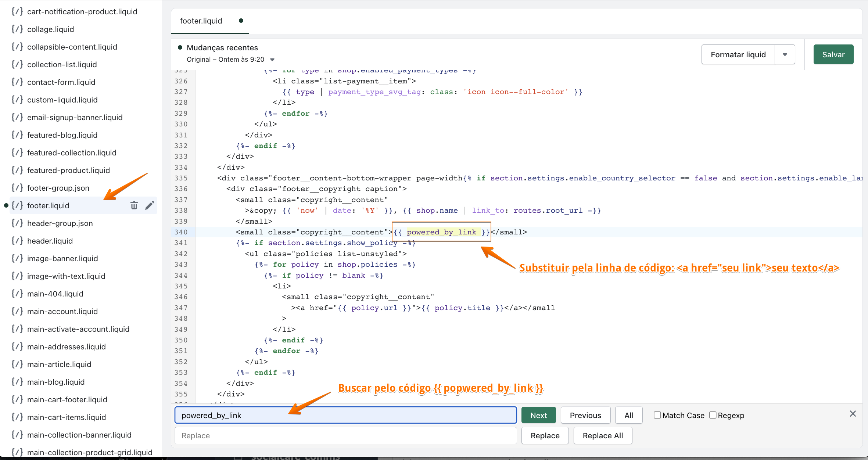This screenshot has height=460, width=868.
Task: Open main-article.liquid in the file list
Action: click(59, 364)
